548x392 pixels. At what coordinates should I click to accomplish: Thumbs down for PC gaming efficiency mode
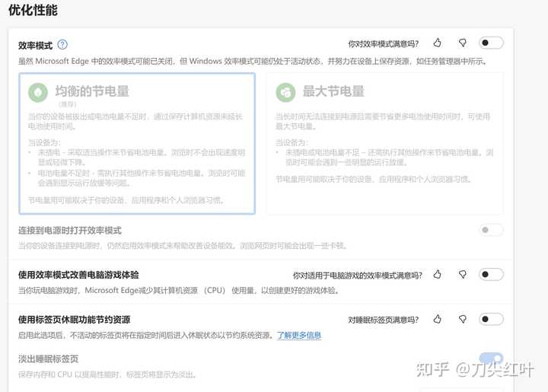click(x=463, y=275)
